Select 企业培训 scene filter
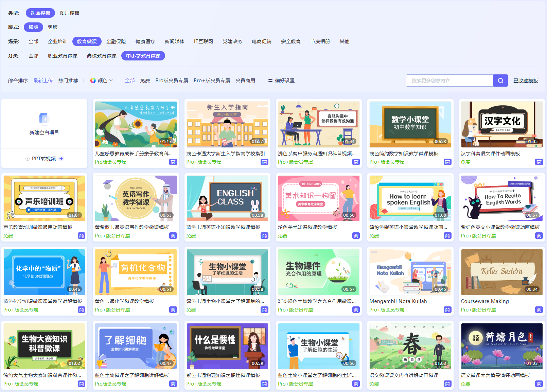This screenshot has width=547, height=392. pyautogui.click(x=57, y=41)
